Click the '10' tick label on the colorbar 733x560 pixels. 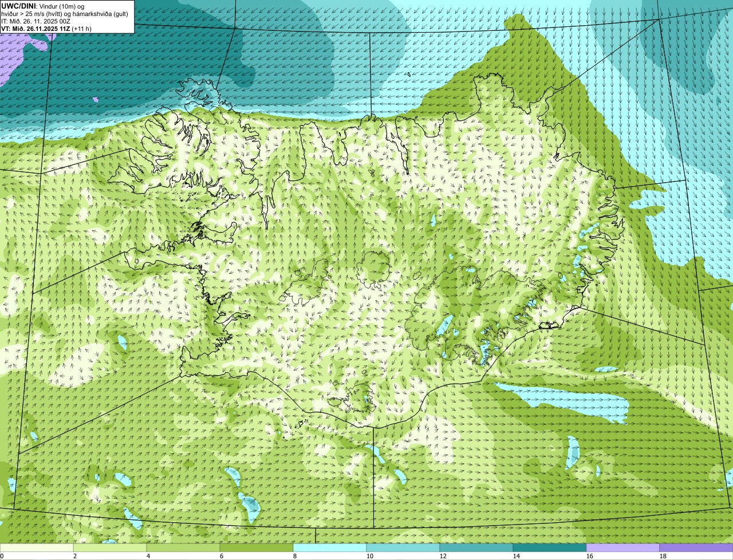coord(370,556)
